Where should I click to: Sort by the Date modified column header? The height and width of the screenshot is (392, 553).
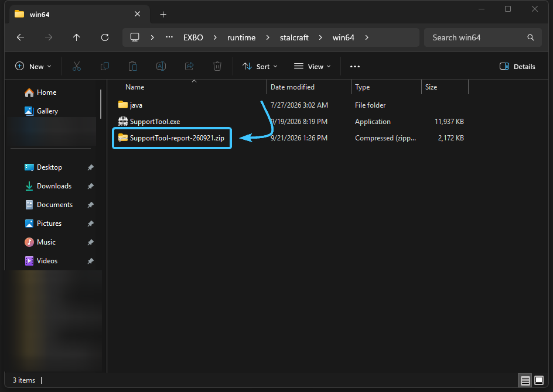pyautogui.click(x=292, y=87)
